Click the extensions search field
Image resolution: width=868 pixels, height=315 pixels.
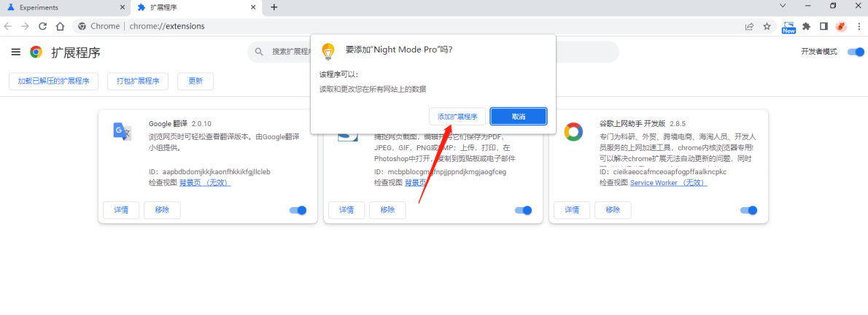pos(433,52)
